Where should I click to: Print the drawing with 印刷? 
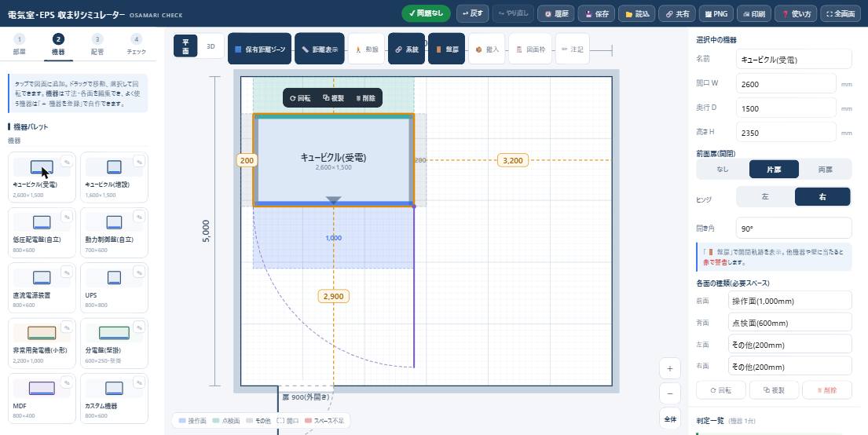pos(753,14)
